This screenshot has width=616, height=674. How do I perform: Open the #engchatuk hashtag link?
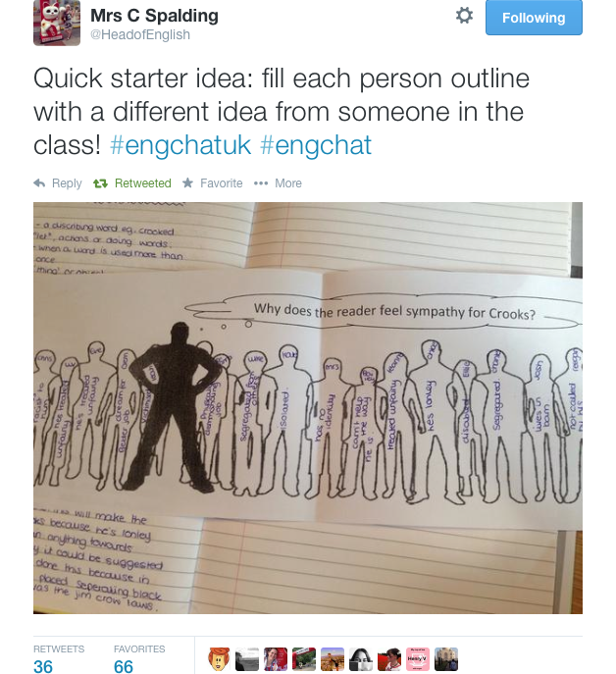[180, 145]
